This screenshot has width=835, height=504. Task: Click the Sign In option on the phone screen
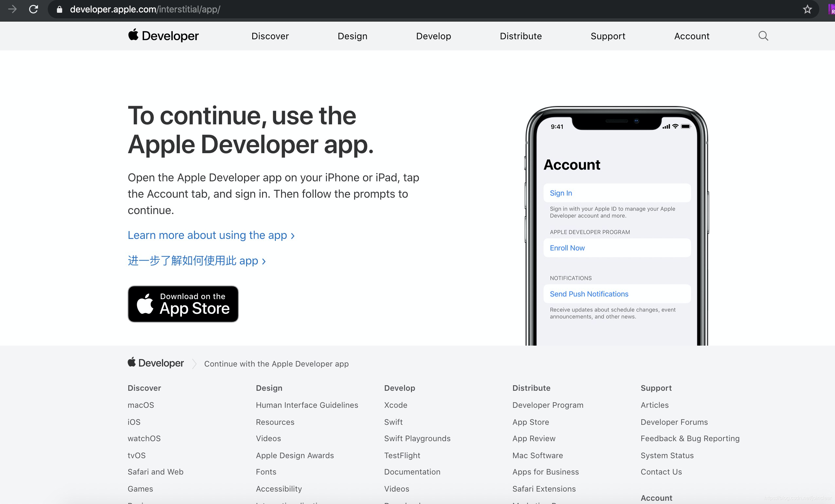click(x=560, y=192)
